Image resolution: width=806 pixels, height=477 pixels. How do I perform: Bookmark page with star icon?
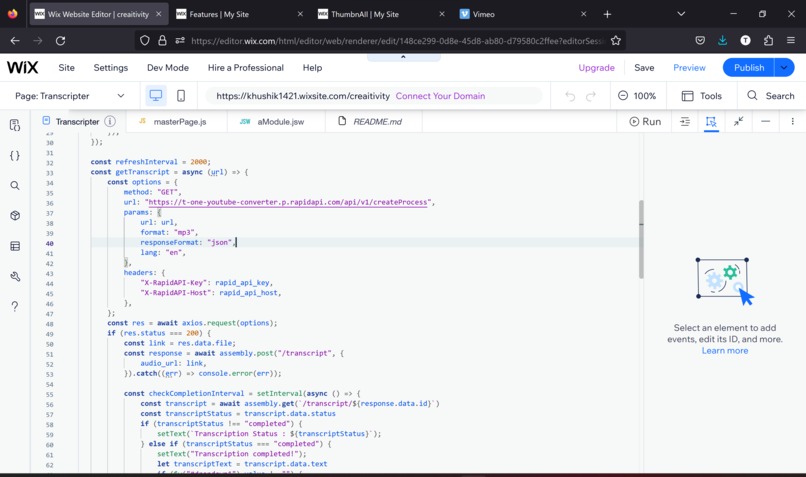[x=616, y=41]
